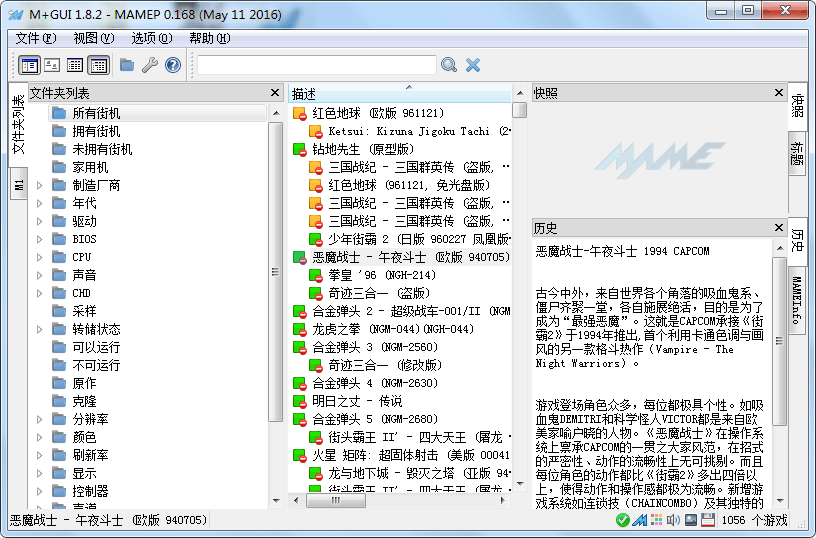The image size is (816, 538).
Task: Open the 文件(F) menu
Action: coord(35,38)
